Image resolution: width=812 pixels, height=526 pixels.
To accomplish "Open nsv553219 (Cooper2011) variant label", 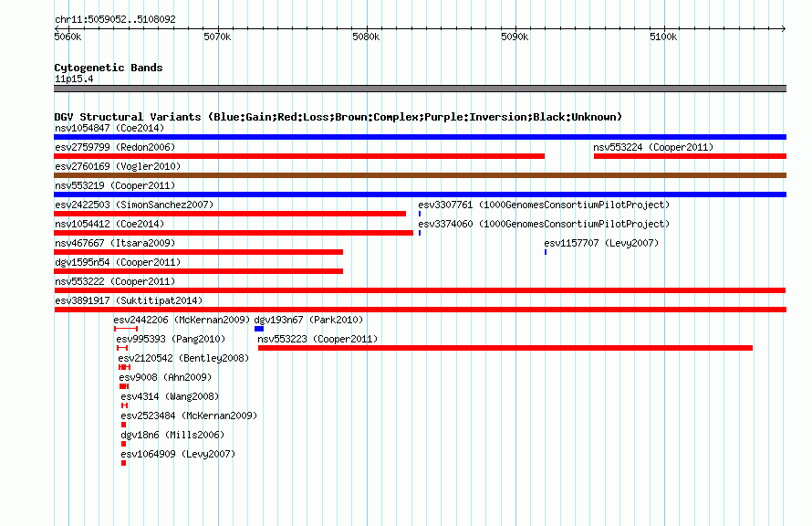I will click(x=115, y=185).
